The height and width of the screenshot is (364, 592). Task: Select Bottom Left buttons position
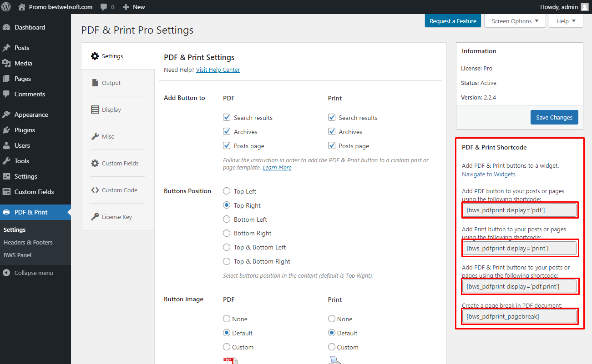pos(227,219)
